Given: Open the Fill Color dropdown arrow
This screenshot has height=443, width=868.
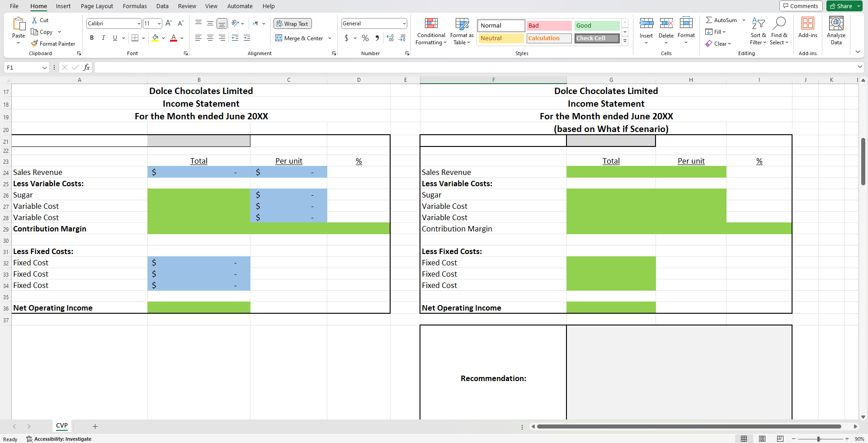Looking at the screenshot, I should 163,38.
